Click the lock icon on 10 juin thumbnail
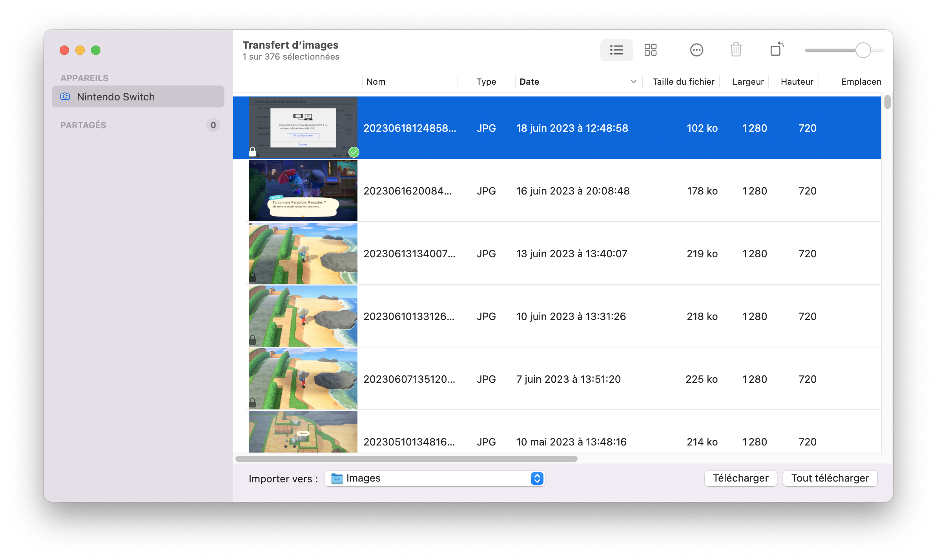Screen dimensions: 937x560 click(x=253, y=340)
